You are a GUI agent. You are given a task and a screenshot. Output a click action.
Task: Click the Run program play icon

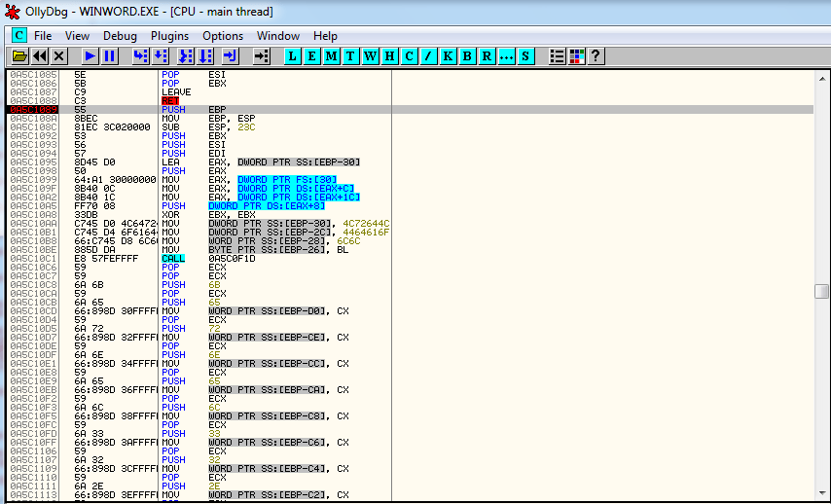pos(90,55)
